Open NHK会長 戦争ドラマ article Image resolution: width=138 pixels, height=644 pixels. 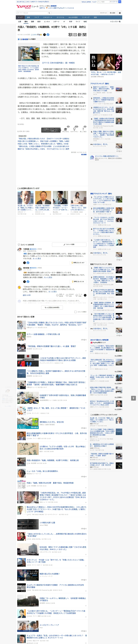(63, 548)
